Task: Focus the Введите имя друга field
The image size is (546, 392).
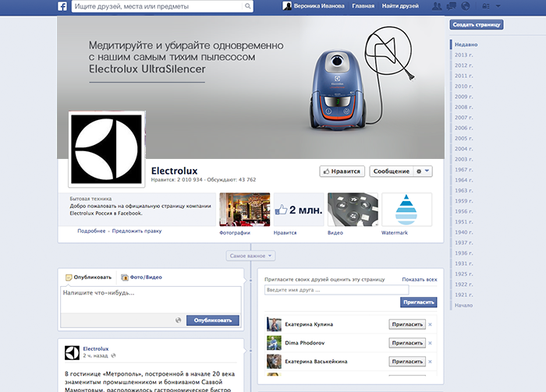Action: (336, 290)
